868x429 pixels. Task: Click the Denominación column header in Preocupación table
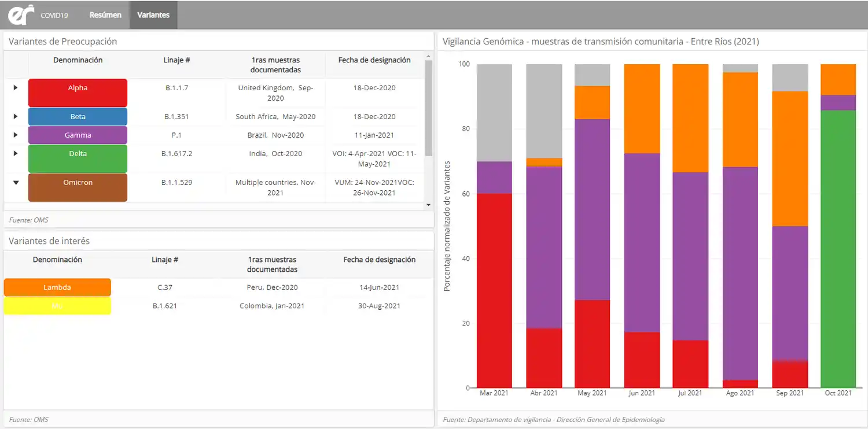point(78,60)
